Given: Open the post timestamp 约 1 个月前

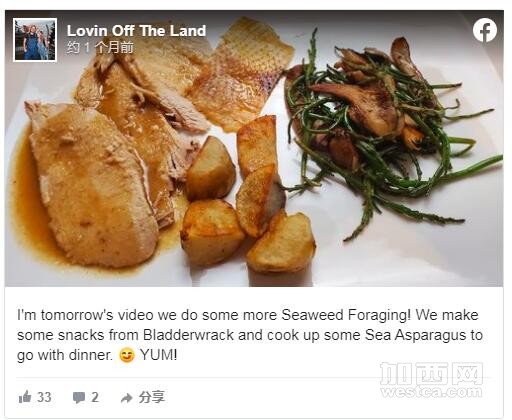Looking at the screenshot, I should tap(100, 47).
